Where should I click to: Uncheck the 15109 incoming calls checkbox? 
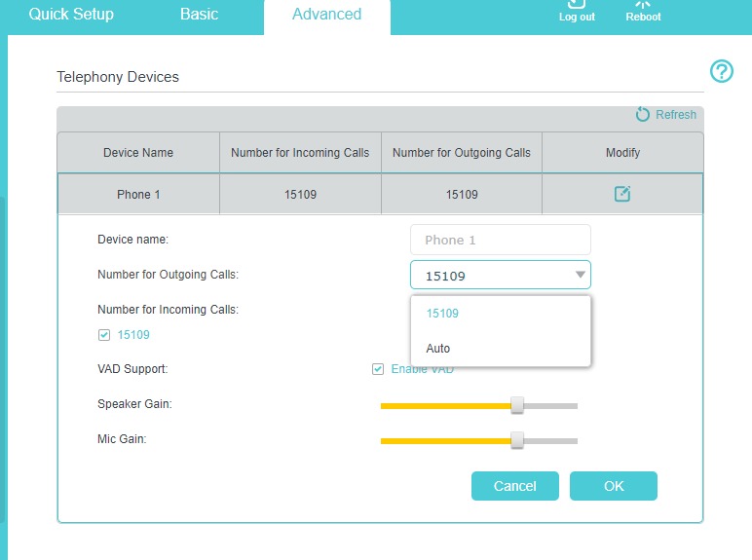[104, 335]
